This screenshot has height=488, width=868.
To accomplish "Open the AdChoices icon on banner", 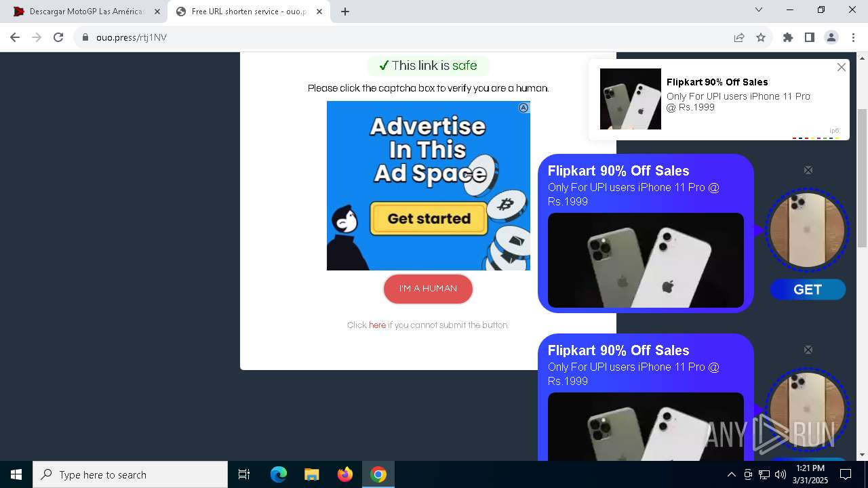I will 524,108.
